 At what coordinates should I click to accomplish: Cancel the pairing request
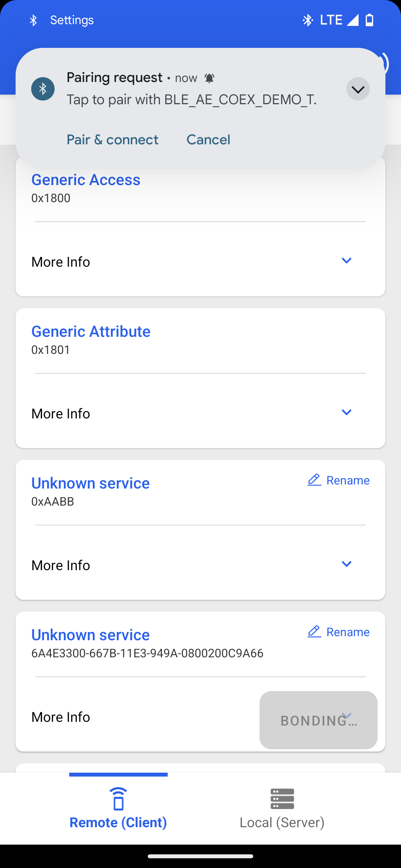(208, 140)
